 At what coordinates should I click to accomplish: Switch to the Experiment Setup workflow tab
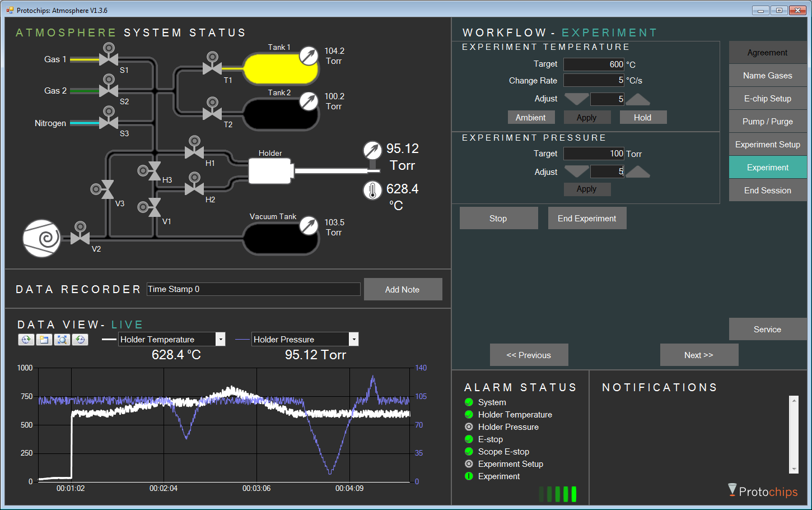click(x=768, y=144)
